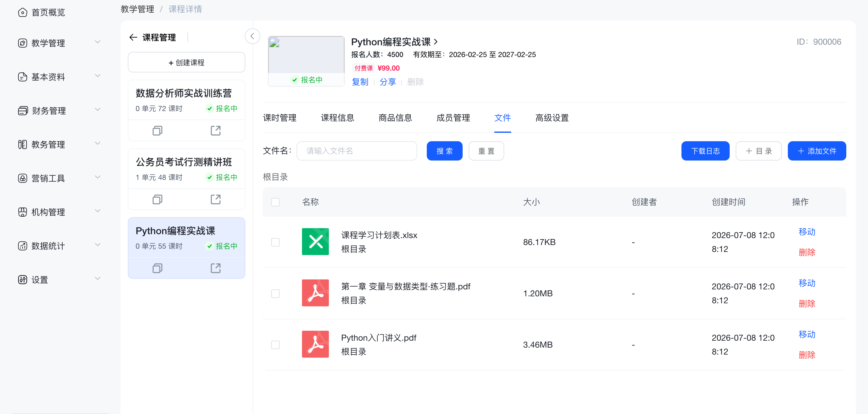The image size is (868, 414).
Task: Click the 教务管理 sidebar icon
Action: coord(22,145)
